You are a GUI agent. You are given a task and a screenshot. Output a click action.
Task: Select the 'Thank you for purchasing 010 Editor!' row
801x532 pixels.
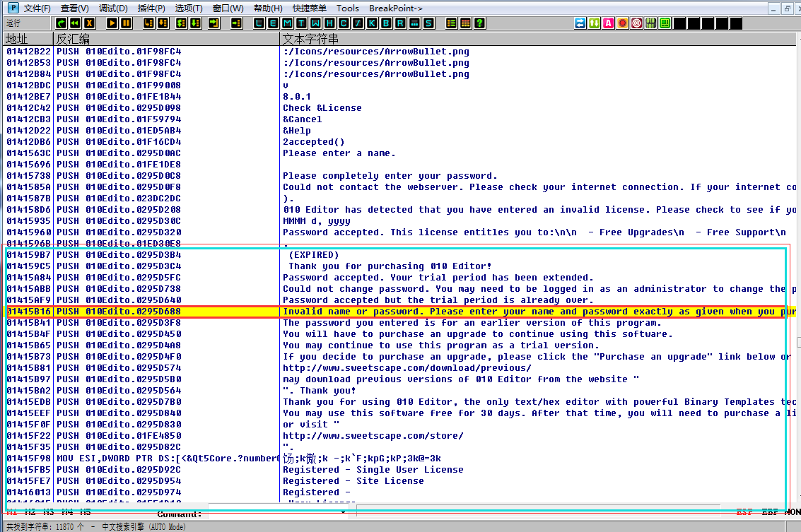pos(400,266)
